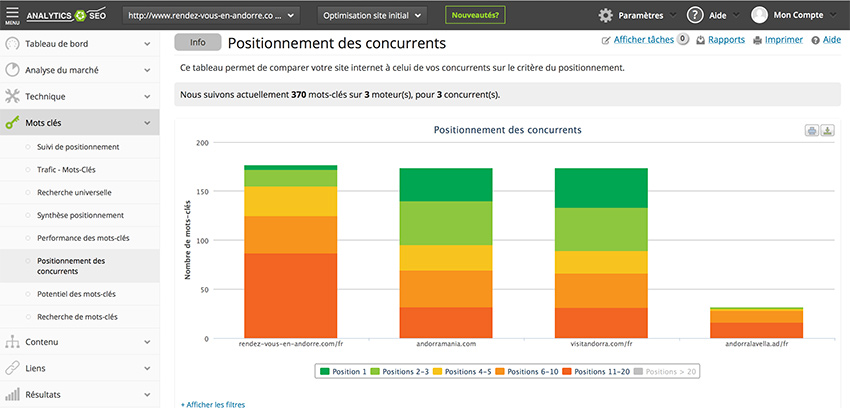The image size is (850, 408).
Task: Click the Liens chain icon in sidebar
Action: pyautogui.click(x=13, y=368)
